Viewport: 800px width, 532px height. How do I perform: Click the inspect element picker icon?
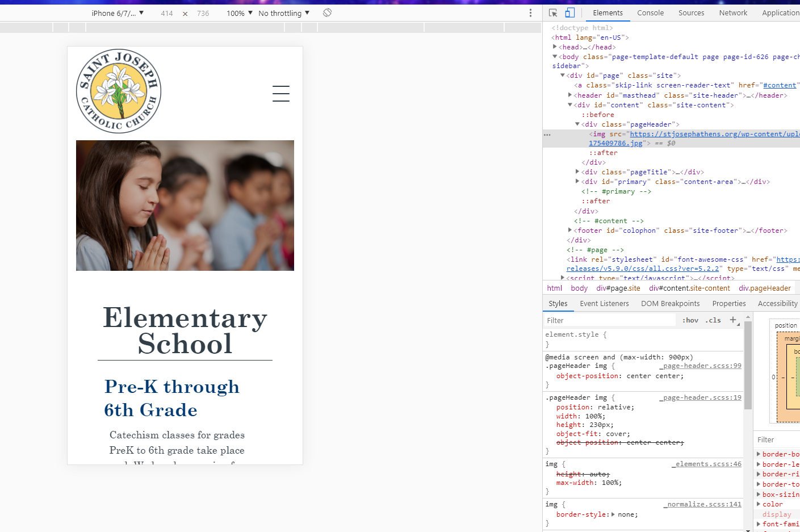point(553,13)
